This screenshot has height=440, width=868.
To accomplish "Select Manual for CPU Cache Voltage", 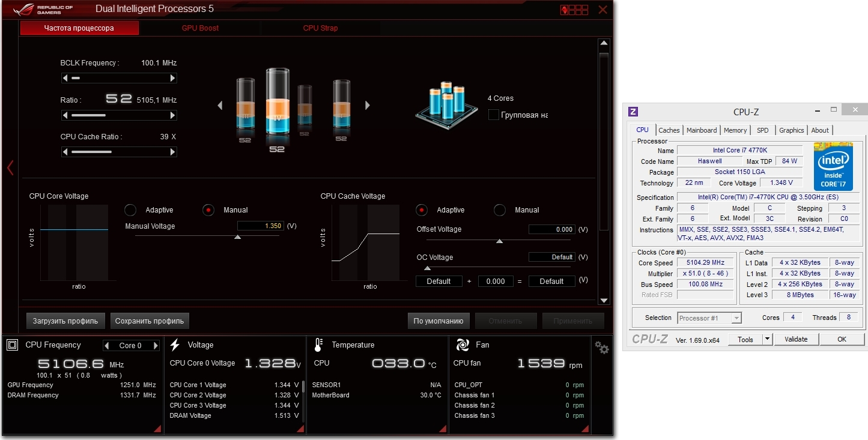I will point(500,209).
